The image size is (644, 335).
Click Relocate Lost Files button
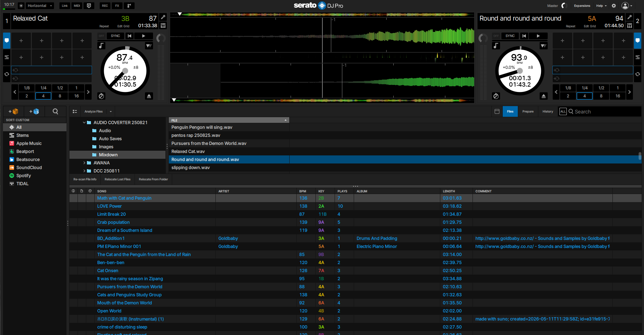117,179
